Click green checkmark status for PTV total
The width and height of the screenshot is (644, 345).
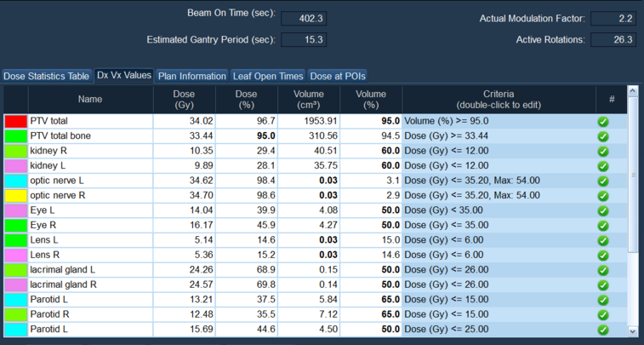click(603, 122)
